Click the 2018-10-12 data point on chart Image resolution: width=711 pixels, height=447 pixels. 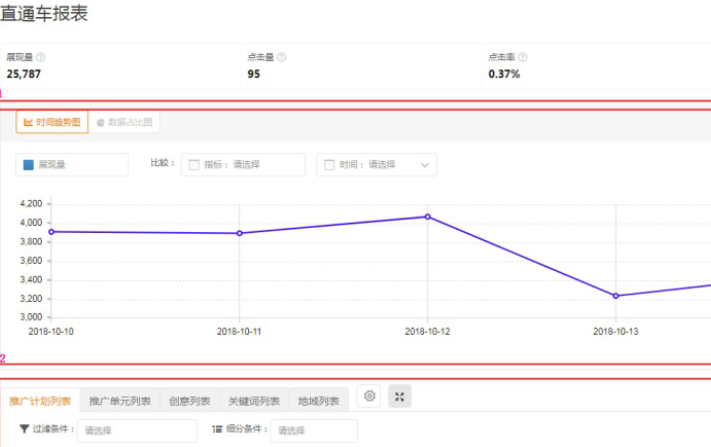427,216
